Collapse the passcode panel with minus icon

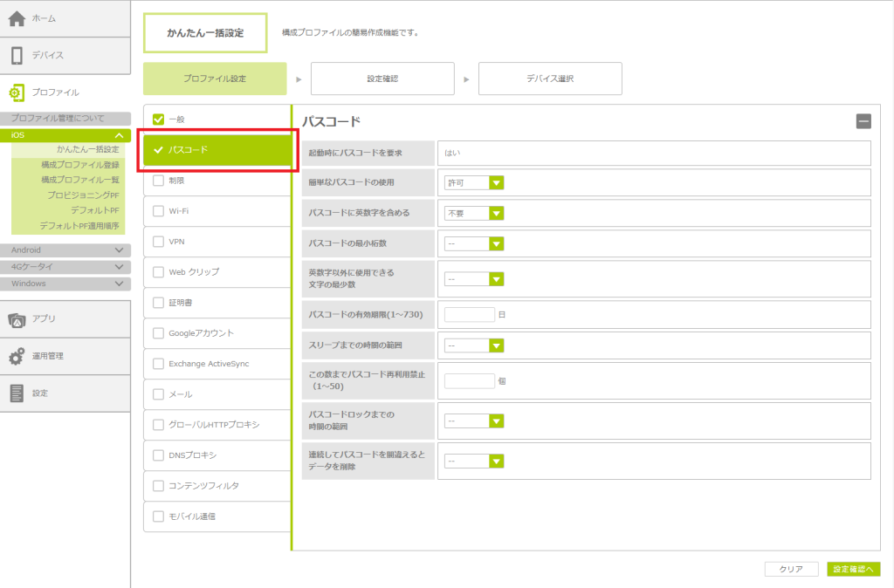click(863, 122)
